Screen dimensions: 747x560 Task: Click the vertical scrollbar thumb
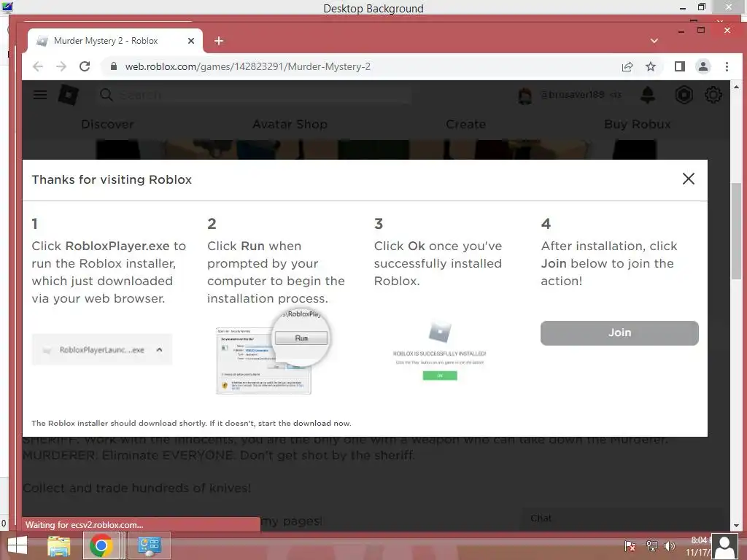point(737,231)
